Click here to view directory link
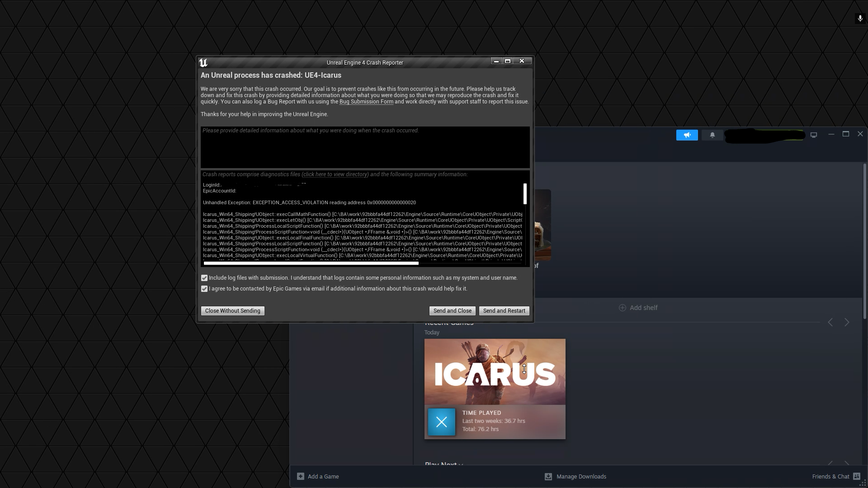Screen dimensions: 868x488 (x=335, y=174)
